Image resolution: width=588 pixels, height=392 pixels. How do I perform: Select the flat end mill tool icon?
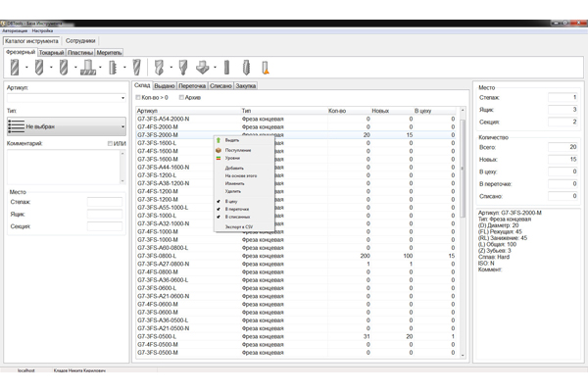point(15,68)
